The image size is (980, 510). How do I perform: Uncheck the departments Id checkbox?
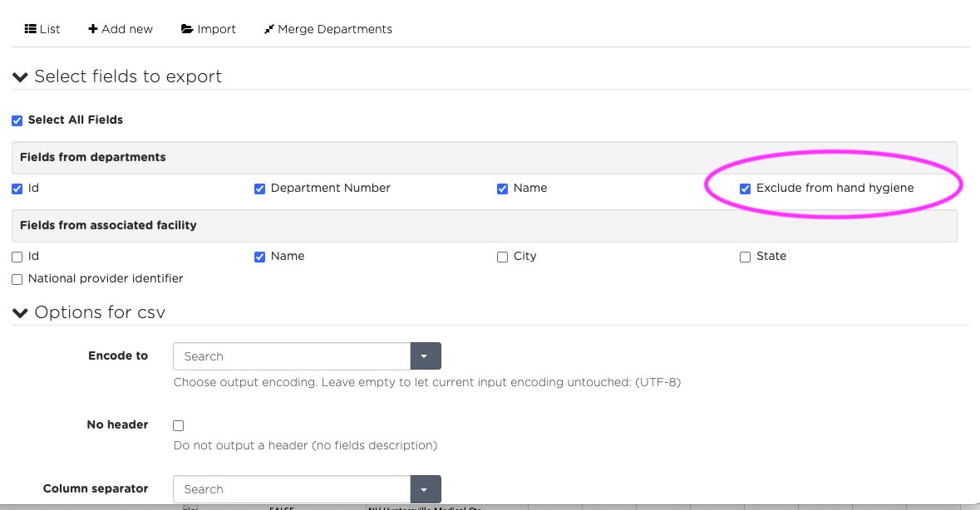coord(17,189)
